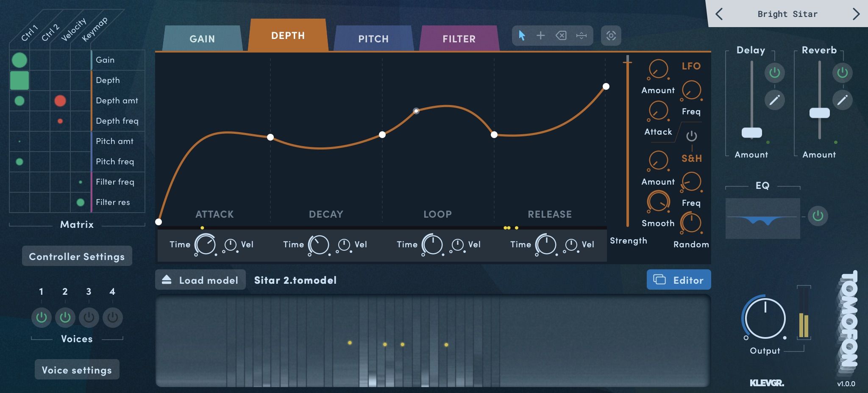Select the delete-point tool in the toolbar
This screenshot has width=868, height=393.
[561, 36]
